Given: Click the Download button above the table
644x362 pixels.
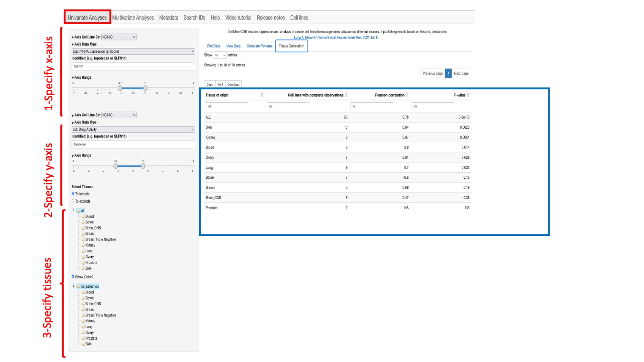Looking at the screenshot, I should 234,84.
